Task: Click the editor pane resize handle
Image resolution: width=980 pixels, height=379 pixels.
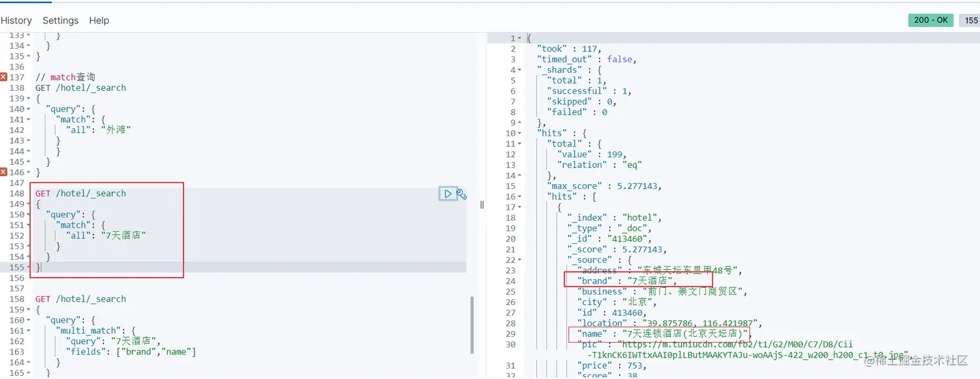Action: 482,205
